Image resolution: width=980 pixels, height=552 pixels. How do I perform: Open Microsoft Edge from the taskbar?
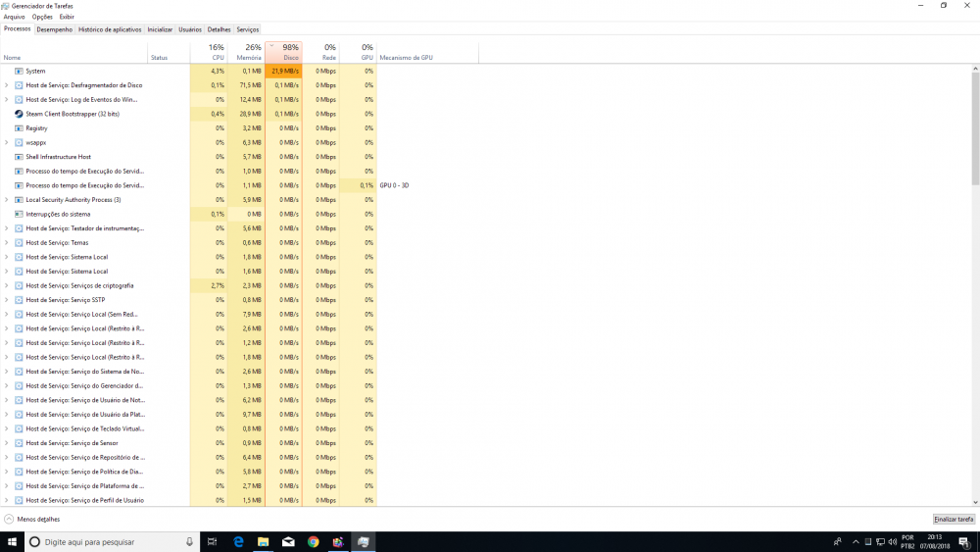pyautogui.click(x=238, y=541)
